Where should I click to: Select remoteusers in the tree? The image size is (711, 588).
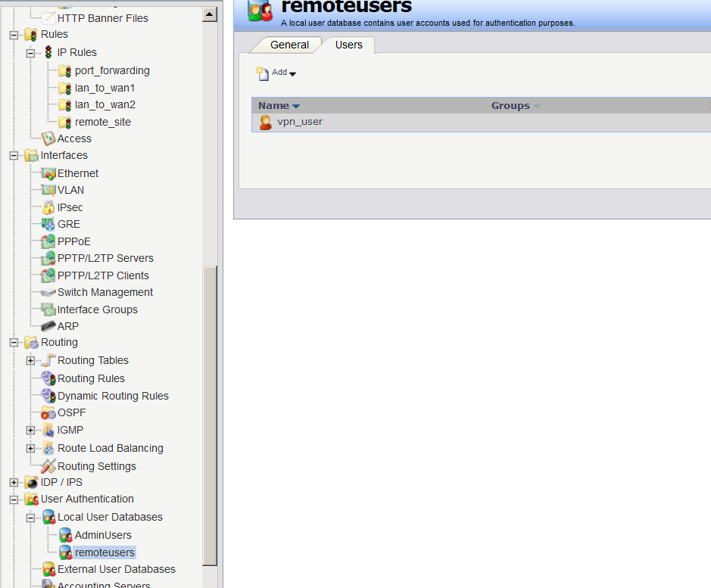click(104, 552)
